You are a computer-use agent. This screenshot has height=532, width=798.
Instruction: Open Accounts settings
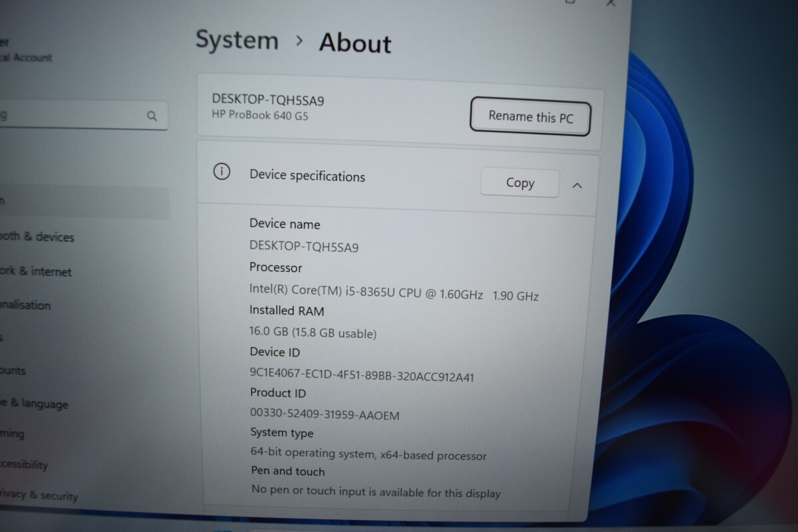(x=13, y=370)
